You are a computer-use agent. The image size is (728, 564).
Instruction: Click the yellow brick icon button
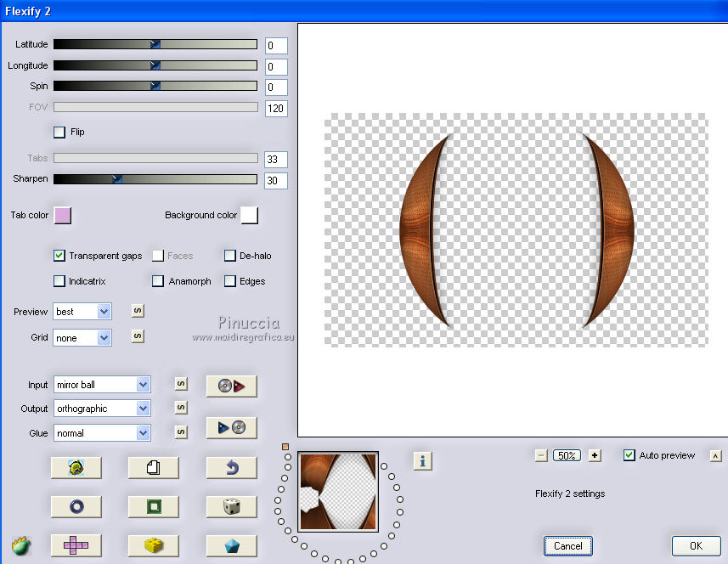click(153, 545)
